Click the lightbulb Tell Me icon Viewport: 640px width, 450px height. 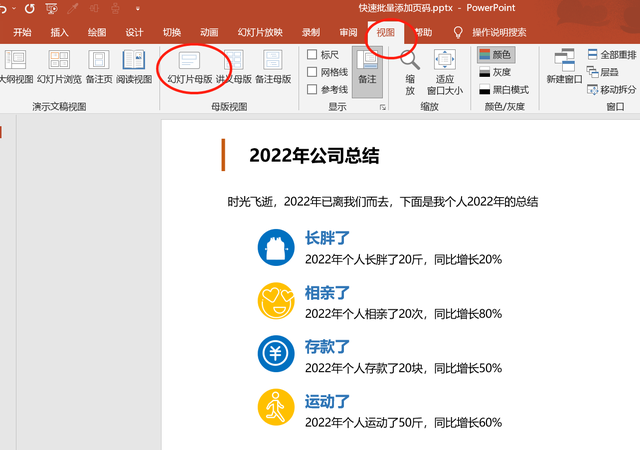[458, 32]
